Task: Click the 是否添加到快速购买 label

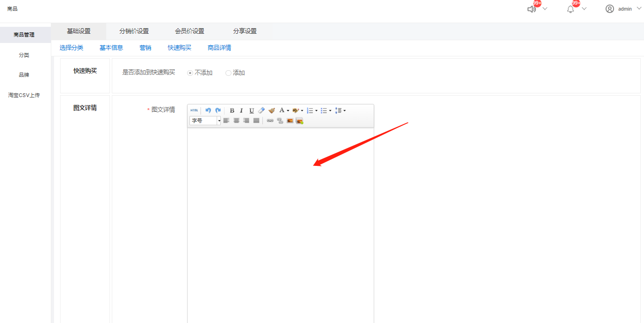Action: pos(149,73)
